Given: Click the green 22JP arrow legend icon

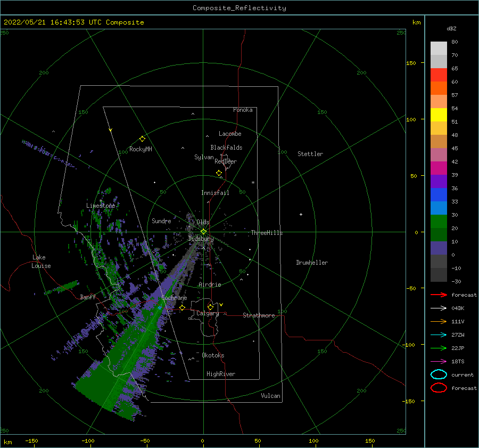Looking at the screenshot, I should [x=439, y=348].
